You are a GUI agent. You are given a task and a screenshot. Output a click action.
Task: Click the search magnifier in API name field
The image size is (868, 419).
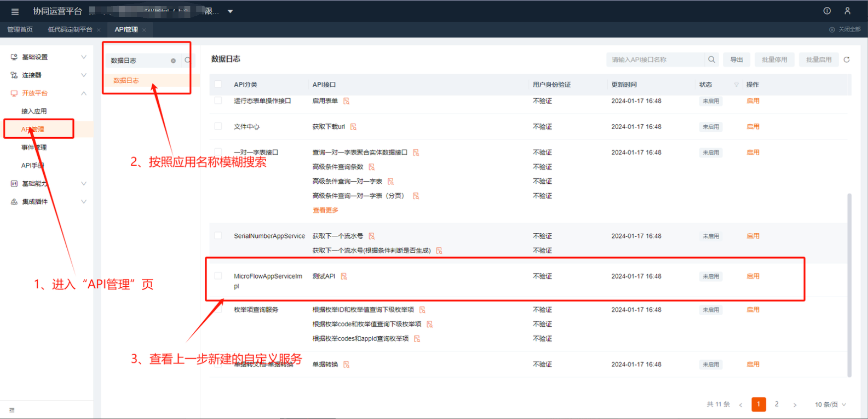711,59
